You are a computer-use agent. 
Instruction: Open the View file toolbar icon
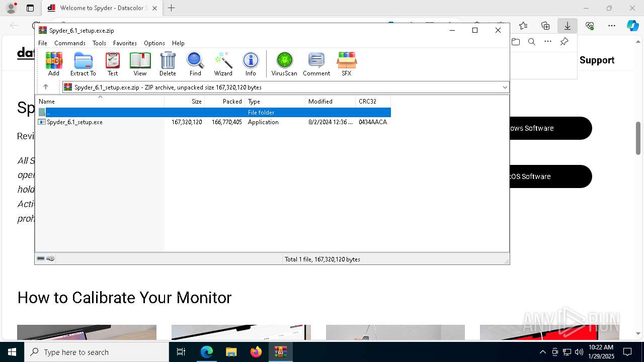140,64
